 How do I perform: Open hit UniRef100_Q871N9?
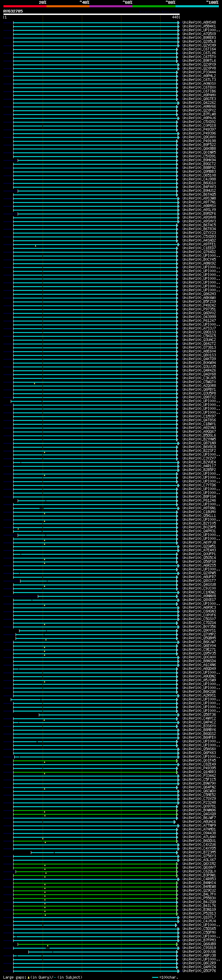point(199,443)
